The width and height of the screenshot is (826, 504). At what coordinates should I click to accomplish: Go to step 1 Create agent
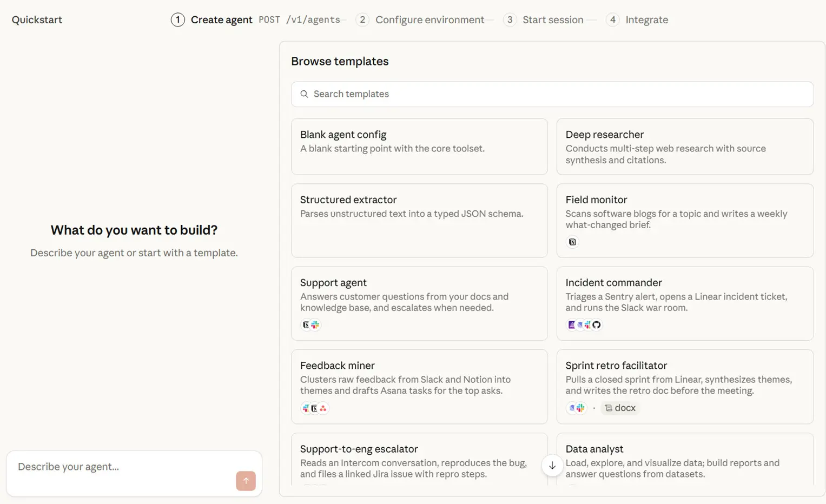pos(212,20)
